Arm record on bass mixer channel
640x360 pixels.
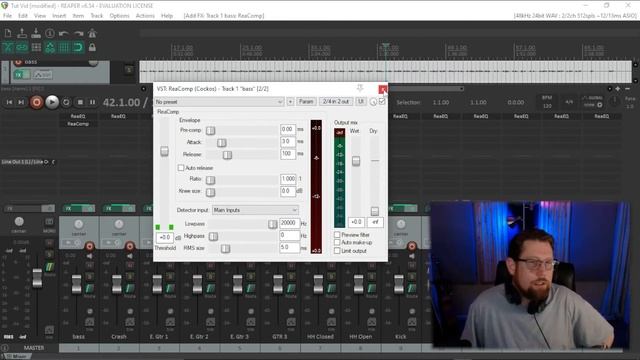[x=89, y=246]
